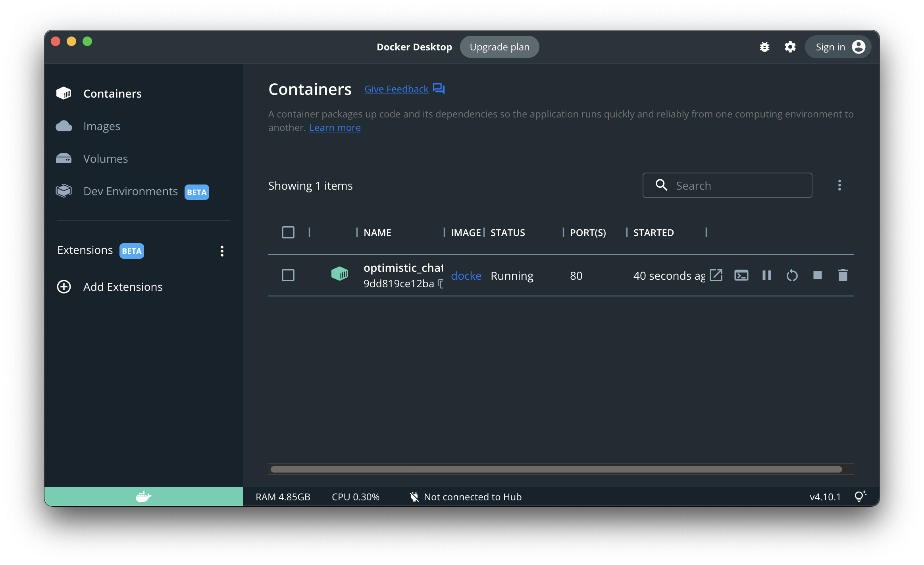Delete the container with trash icon

pyautogui.click(x=843, y=275)
